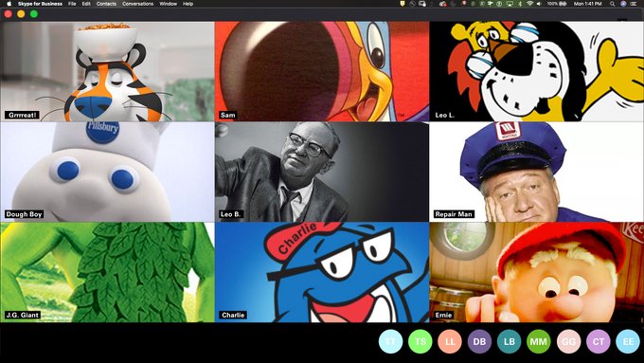Open the Window menu

click(168, 4)
